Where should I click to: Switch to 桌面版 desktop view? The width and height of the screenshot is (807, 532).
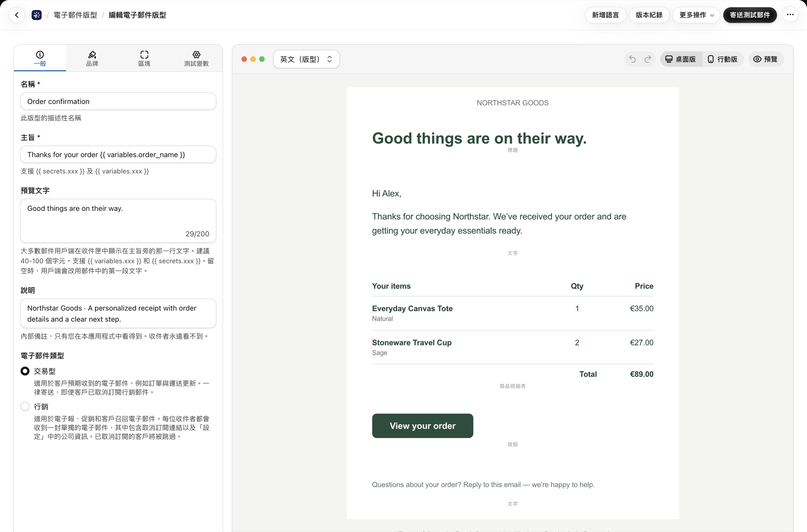click(680, 59)
